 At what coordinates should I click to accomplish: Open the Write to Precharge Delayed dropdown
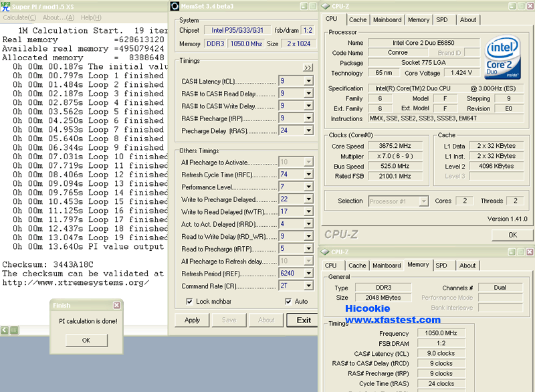(308, 199)
